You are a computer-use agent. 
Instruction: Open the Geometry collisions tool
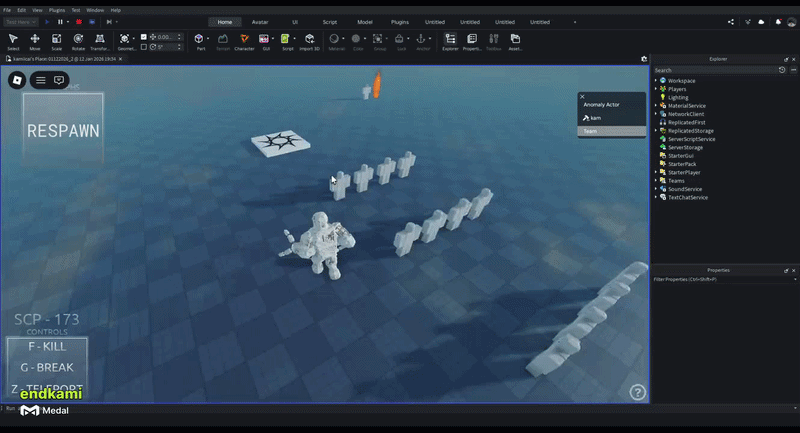click(124, 41)
